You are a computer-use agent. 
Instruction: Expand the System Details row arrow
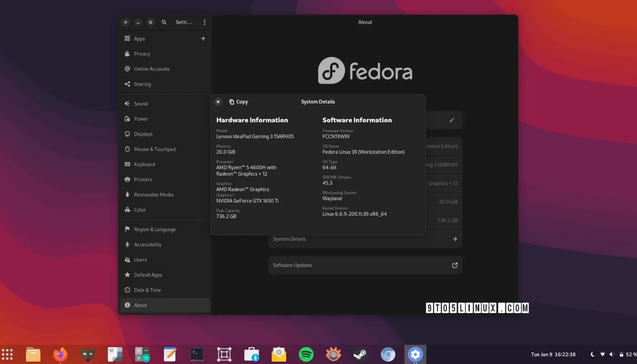coord(454,239)
